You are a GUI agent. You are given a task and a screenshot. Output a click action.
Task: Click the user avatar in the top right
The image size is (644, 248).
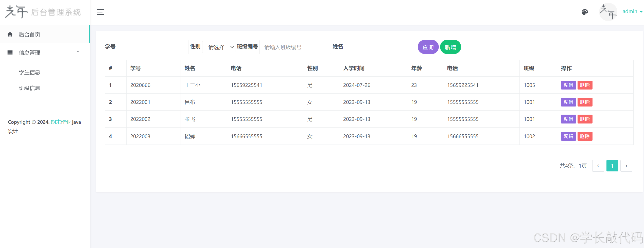click(608, 12)
